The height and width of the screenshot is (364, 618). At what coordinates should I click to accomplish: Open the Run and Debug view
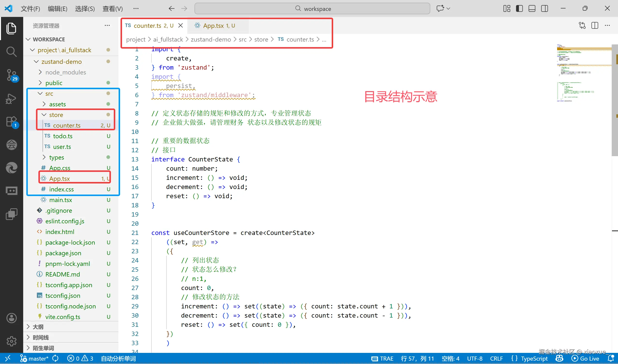pos(12,99)
